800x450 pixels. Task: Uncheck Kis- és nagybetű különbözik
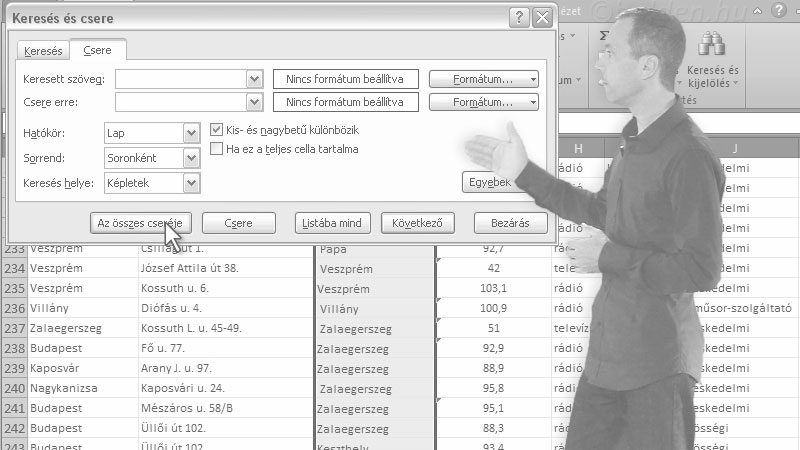[216, 130]
